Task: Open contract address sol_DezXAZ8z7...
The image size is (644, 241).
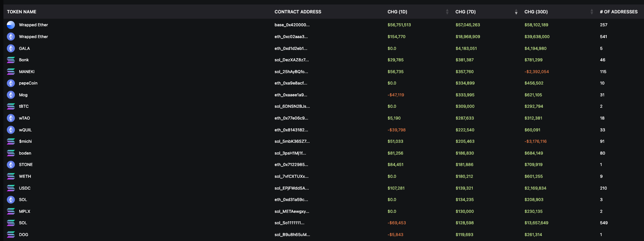Action: [292, 60]
